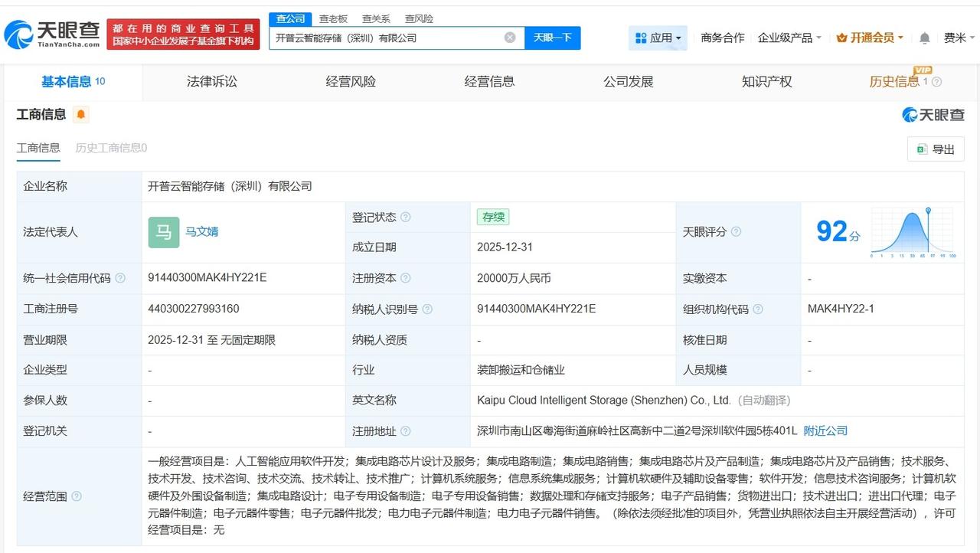Click the TianYanCha logo
Screen dimensions: 980x553
(x=54, y=31)
